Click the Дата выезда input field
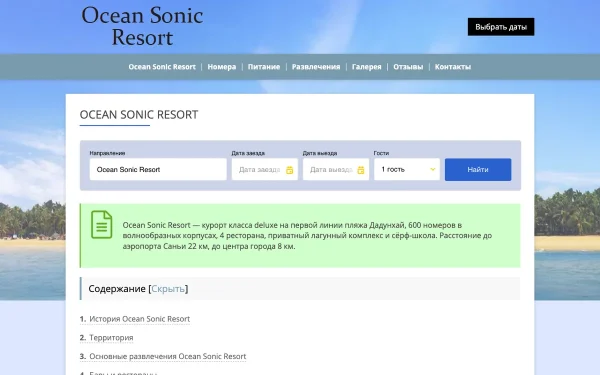This screenshot has width=600, height=375. (336, 169)
